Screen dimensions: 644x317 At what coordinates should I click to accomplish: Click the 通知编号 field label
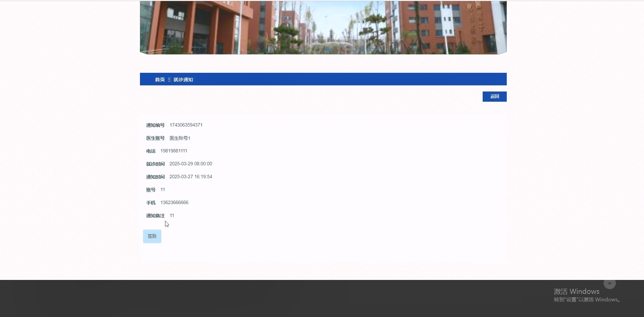[156, 125]
